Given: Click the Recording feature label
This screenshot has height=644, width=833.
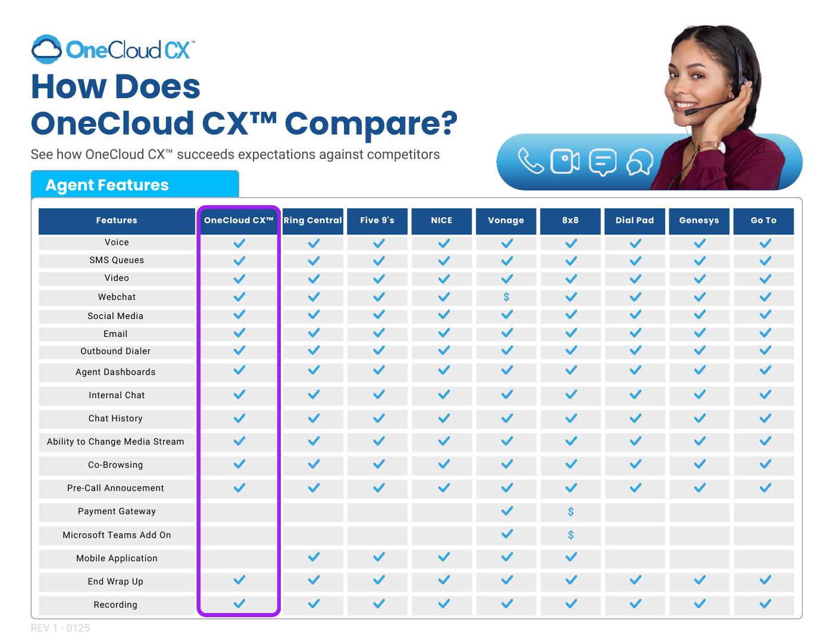Looking at the screenshot, I should pos(115,605).
